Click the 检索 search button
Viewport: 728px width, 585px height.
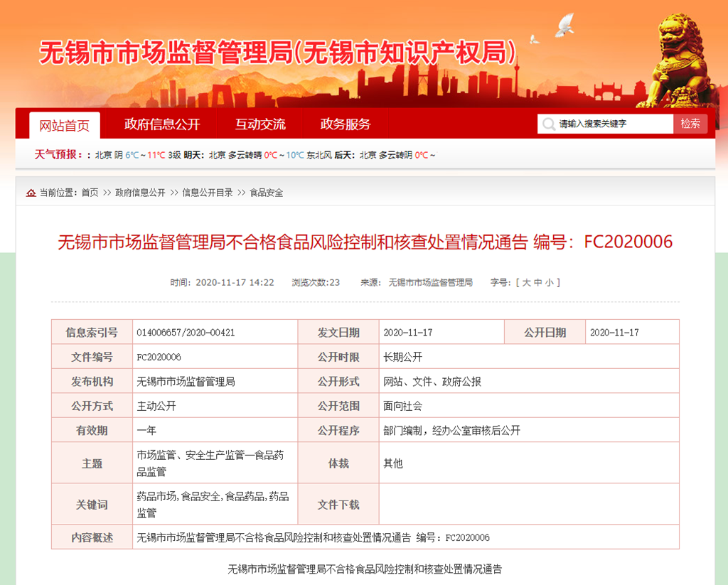[690, 124]
